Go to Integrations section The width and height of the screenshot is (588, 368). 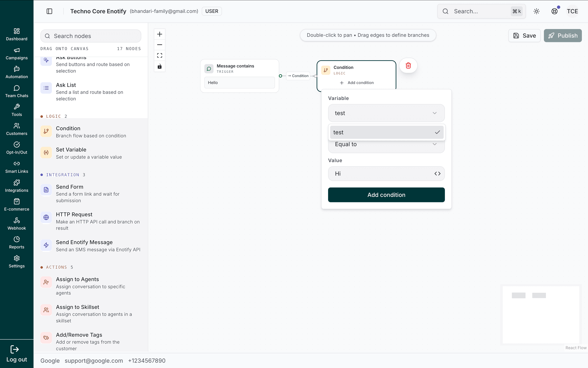pyautogui.click(x=17, y=186)
